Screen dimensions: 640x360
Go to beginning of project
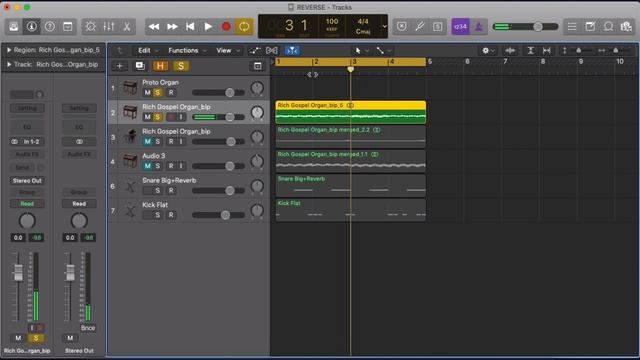click(190, 27)
